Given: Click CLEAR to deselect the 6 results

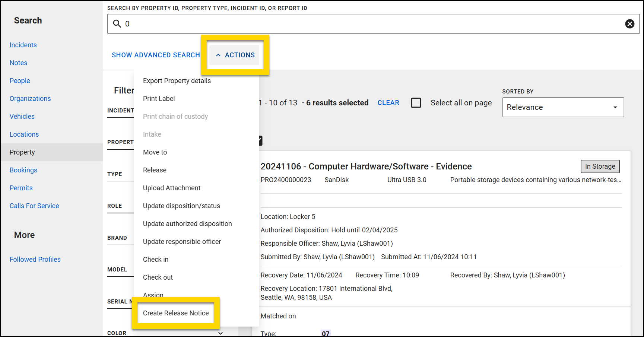Looking at the screenshot, I should pyautogui.click(x=388, y=102).
